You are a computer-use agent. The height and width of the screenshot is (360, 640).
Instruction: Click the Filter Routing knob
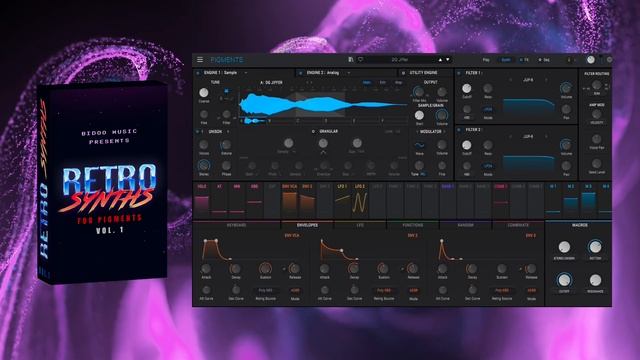pos(596,85)
